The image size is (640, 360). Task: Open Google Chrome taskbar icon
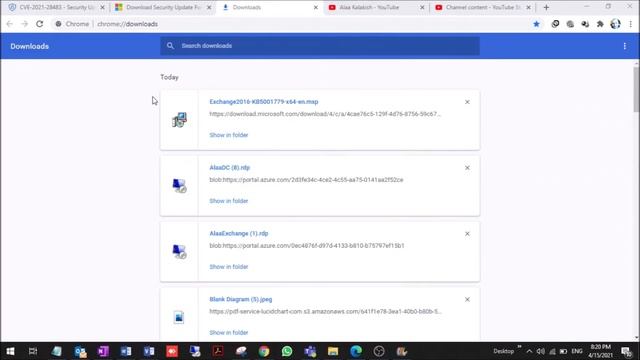click(264, 351)
